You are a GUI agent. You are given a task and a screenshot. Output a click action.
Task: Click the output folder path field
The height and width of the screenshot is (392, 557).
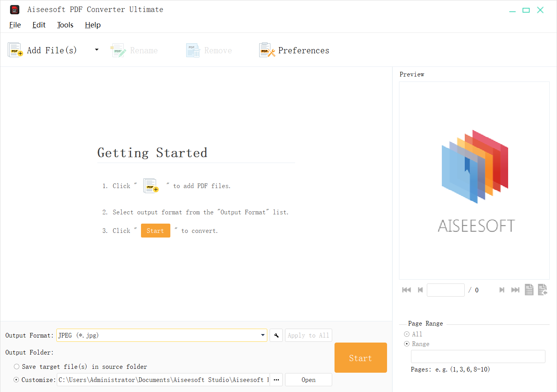(163, 380)
